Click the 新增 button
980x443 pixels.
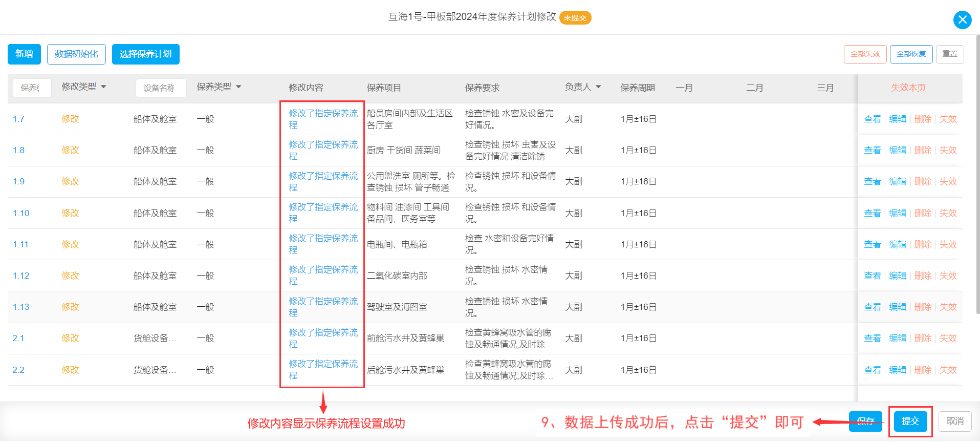24,54
